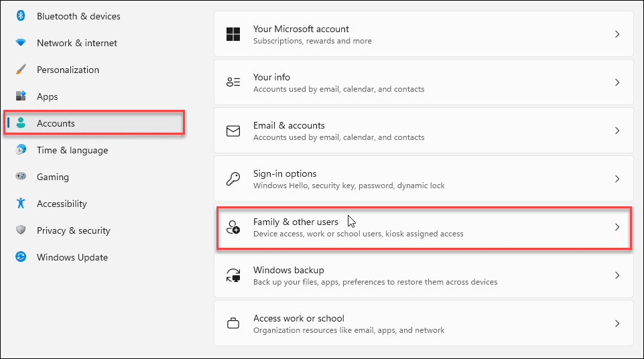
Task: Click the Windows Update sync icon
Action: pyautogui.click(x=21, y=257)
